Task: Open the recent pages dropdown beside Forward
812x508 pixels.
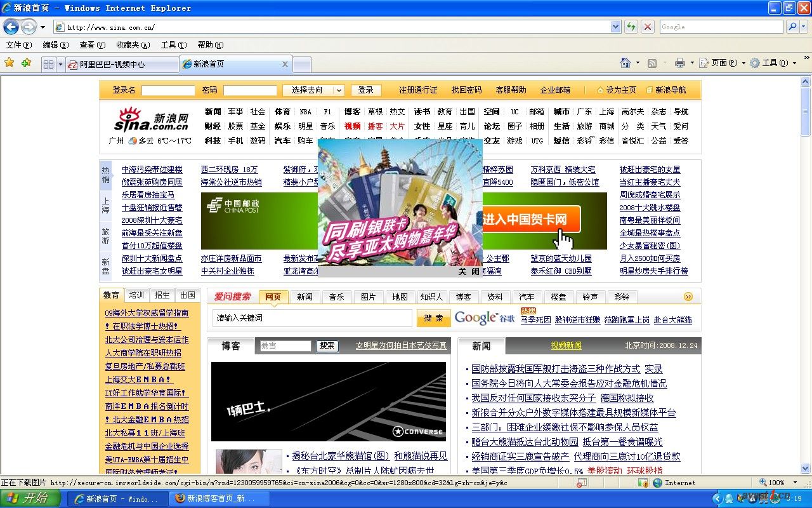Action: 43,27
